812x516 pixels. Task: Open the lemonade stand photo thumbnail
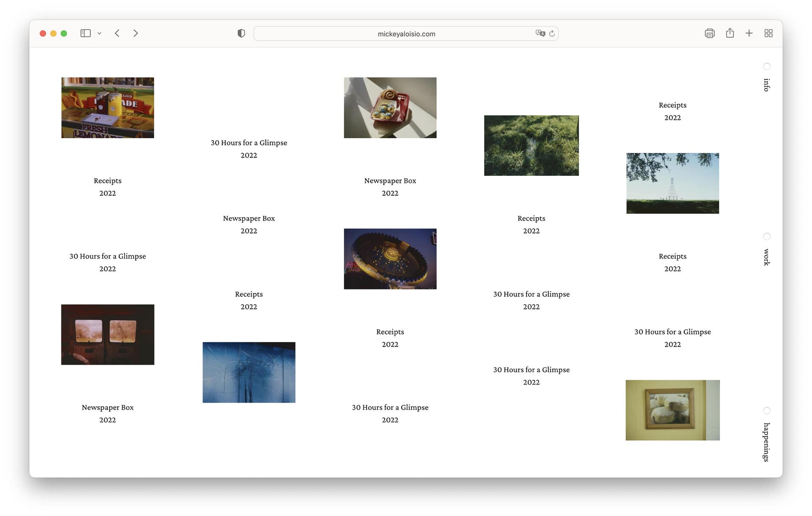(x=107, y=108)
